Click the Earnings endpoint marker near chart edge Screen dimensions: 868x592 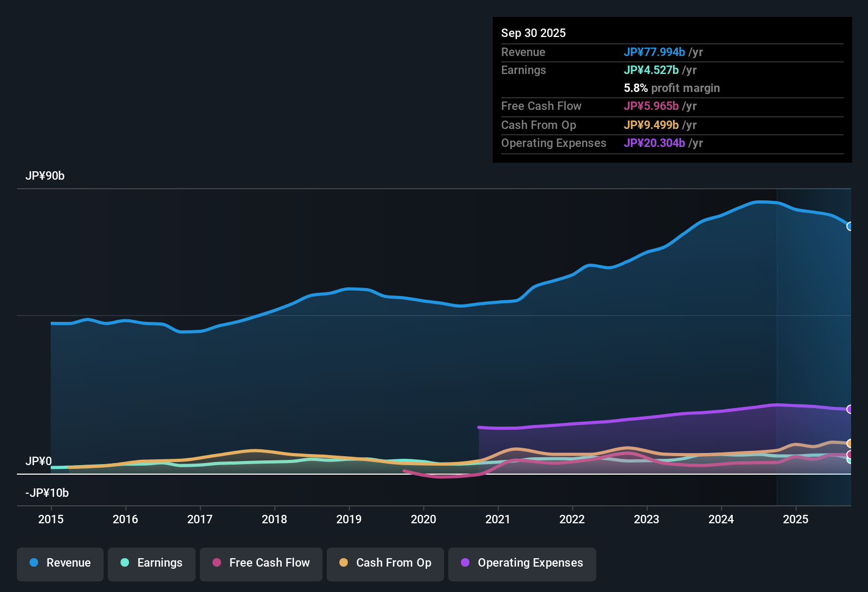pos(849,461)
